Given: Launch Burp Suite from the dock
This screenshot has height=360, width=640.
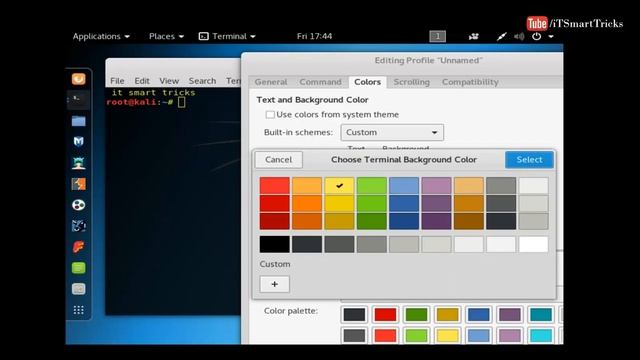Looking at the screenshot, I should [x=78, y=184].
